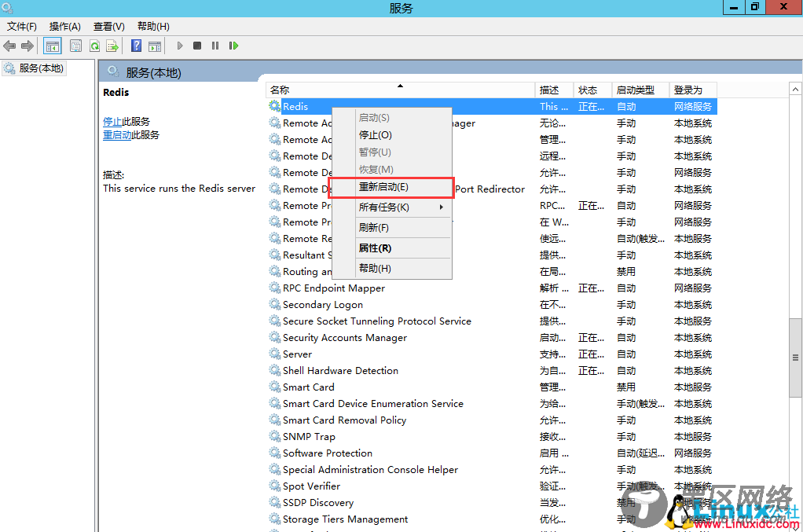
Task: Choose 刷新(F) in the context menu
Action: [x=392, y=228]
